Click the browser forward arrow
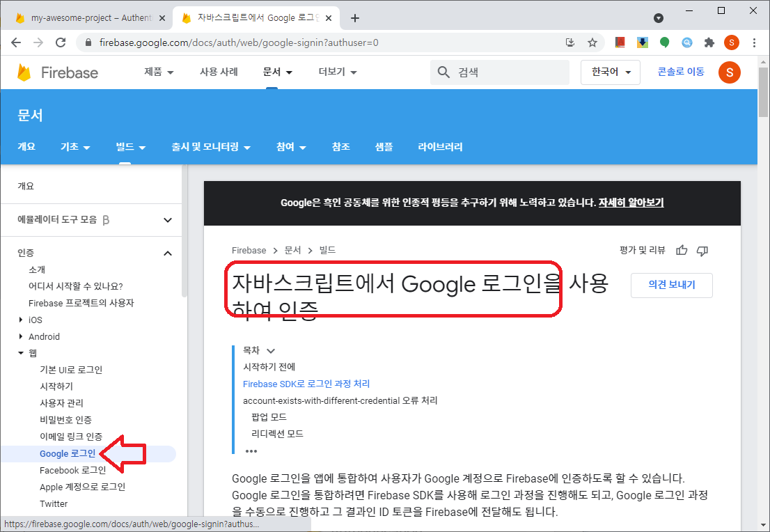The width and height of the screenshot is (770, 532). pyautogui.click(x=38, y=42)
